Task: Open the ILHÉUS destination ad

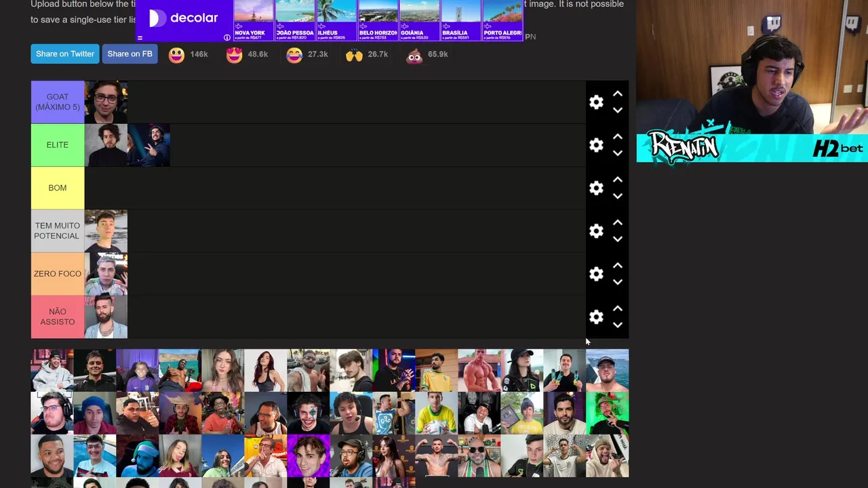Action: pos(336,20)
